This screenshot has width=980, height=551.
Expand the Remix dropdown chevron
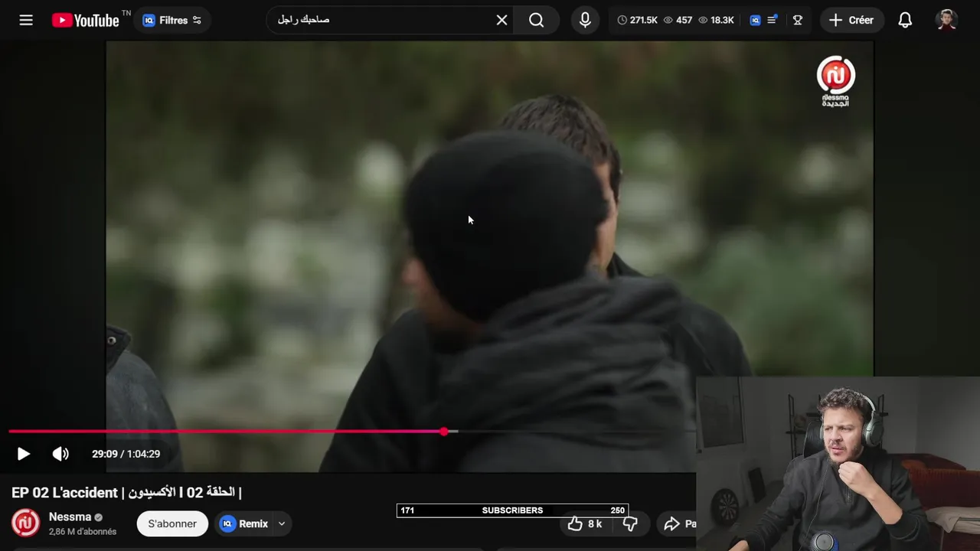point(282,523)
